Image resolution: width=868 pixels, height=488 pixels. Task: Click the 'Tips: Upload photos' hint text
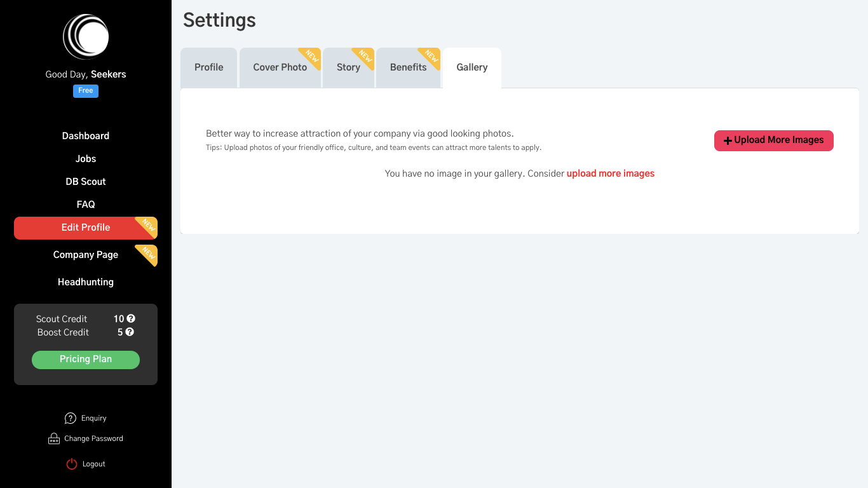(374, 147)
